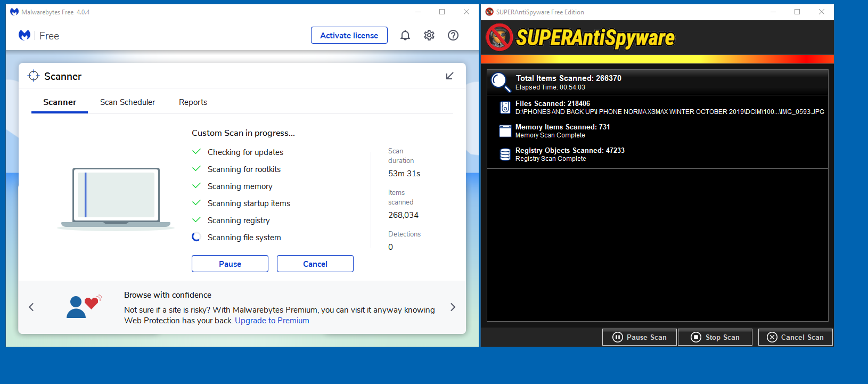
Task: Click the Scanning file system step label
Action: tap(244, 238)
